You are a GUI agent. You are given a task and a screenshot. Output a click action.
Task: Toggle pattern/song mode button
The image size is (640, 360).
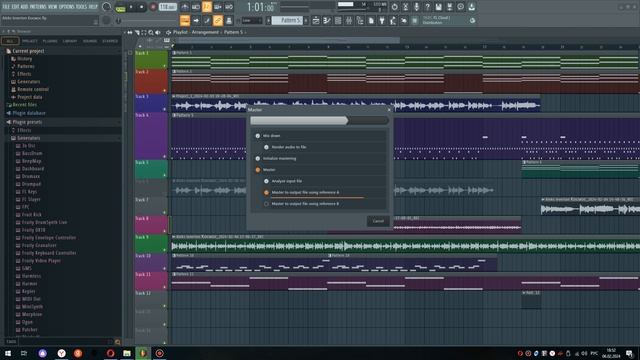coord(120,7)
